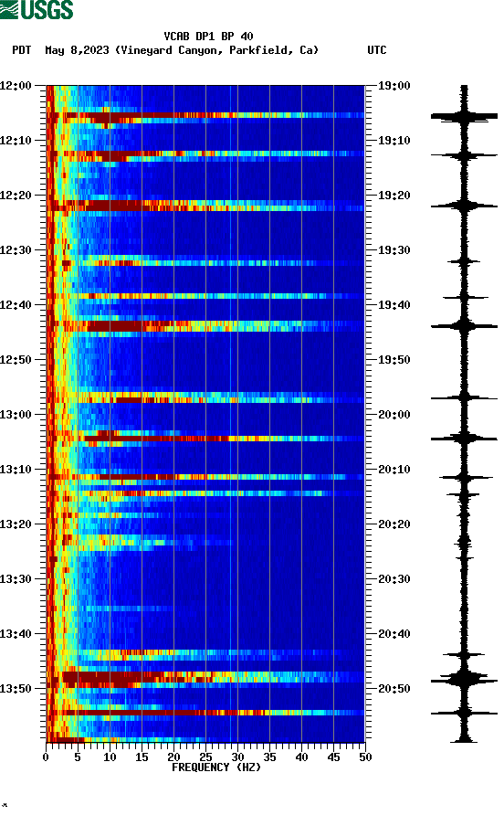Click the 20:40 UTC time label
Image resolution: width=504 pixels, height=815 pixels.
[x=394, y=634]
